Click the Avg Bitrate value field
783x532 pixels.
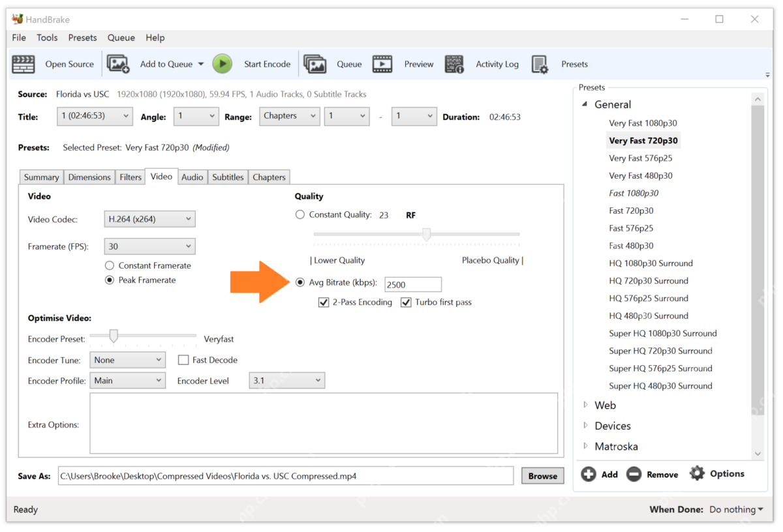point(413,284)
